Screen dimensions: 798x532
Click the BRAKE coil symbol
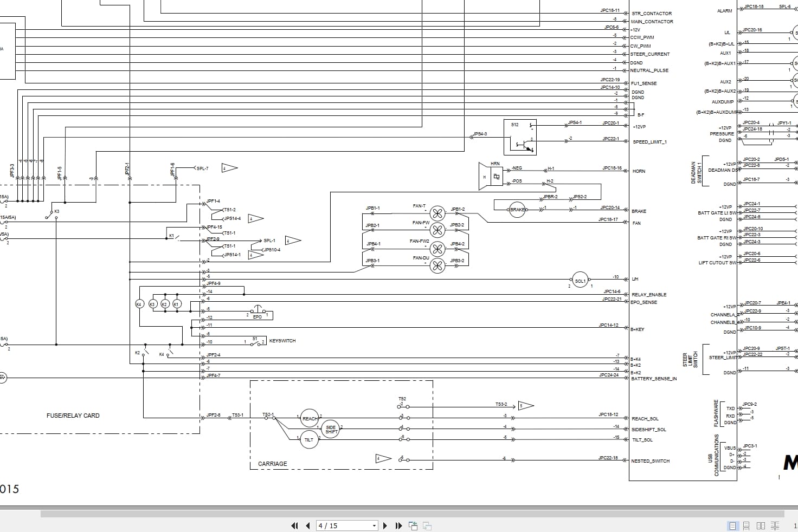click(517, 210)
